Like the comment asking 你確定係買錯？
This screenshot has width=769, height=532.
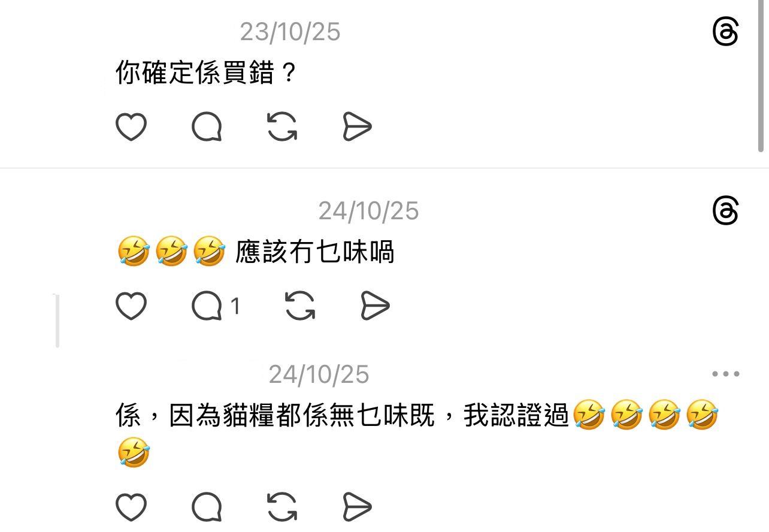click(131, 126)
